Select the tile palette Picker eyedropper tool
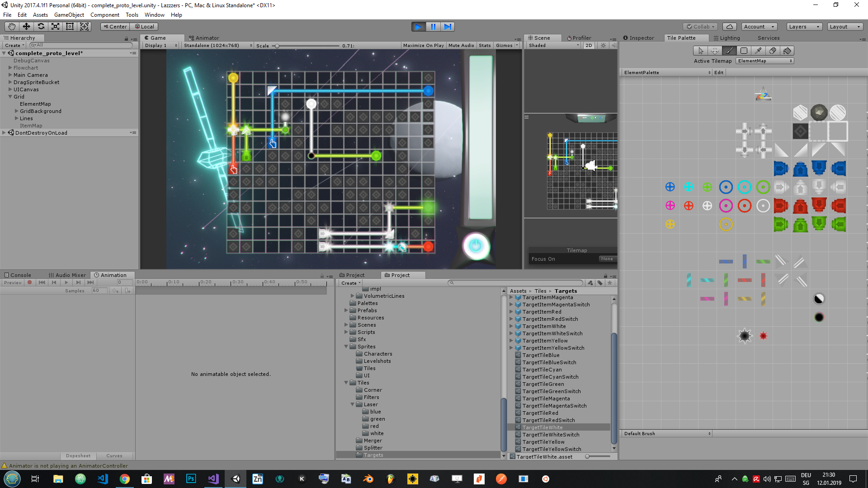The height and width of the screenshot is (488, 868). pyautogui.click(x=758, y=51)
